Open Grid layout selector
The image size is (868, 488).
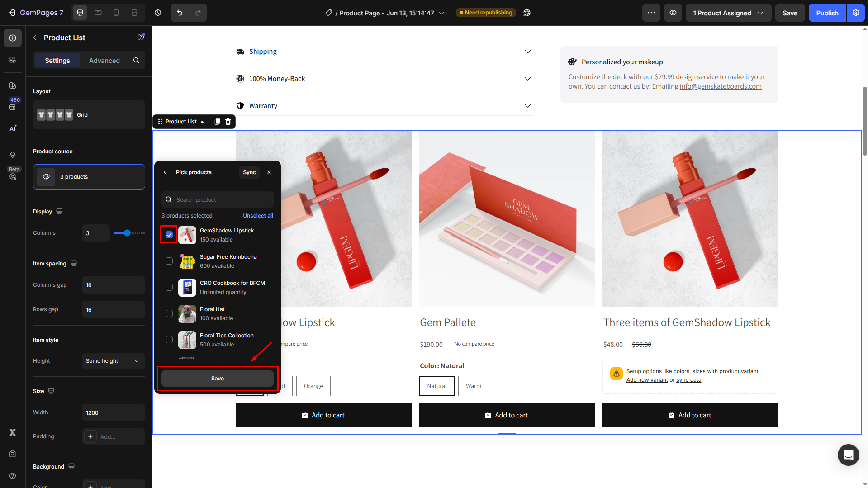pos(89,115)
